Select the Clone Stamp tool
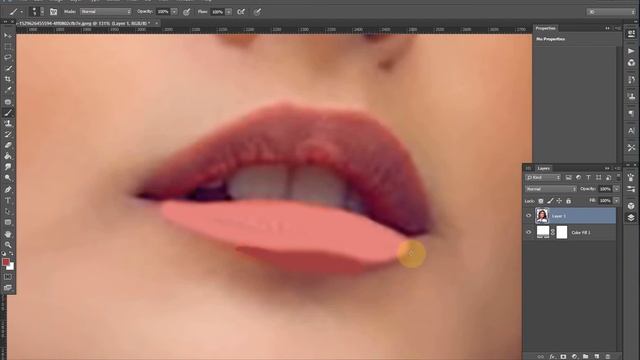The image size is (640, 360). click(8, 123)
